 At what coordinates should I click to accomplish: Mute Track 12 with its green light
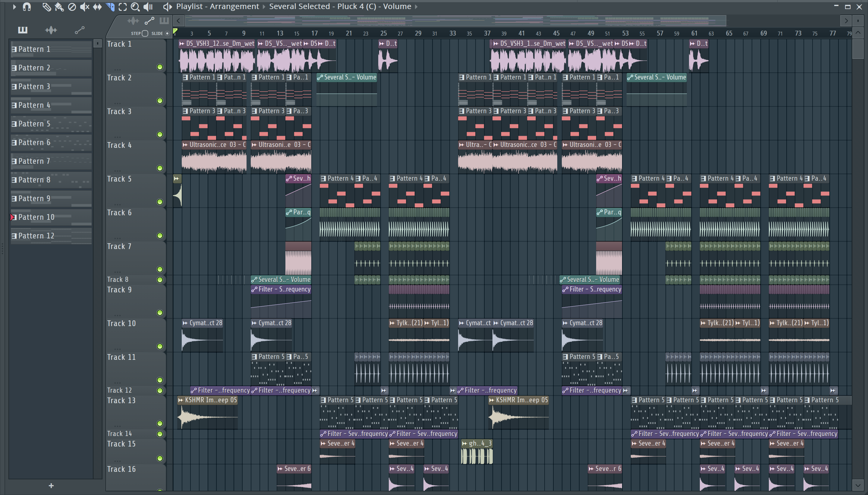coord(159,391)
